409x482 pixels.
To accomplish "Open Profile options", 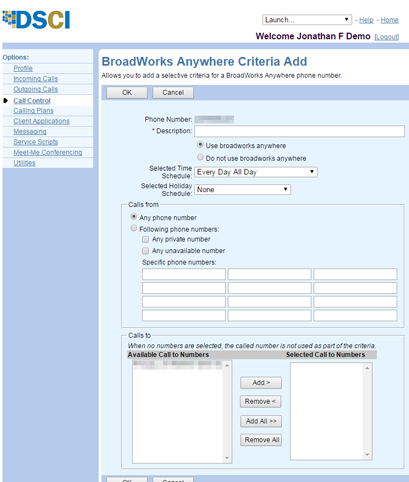I will [x=23, y=68].
